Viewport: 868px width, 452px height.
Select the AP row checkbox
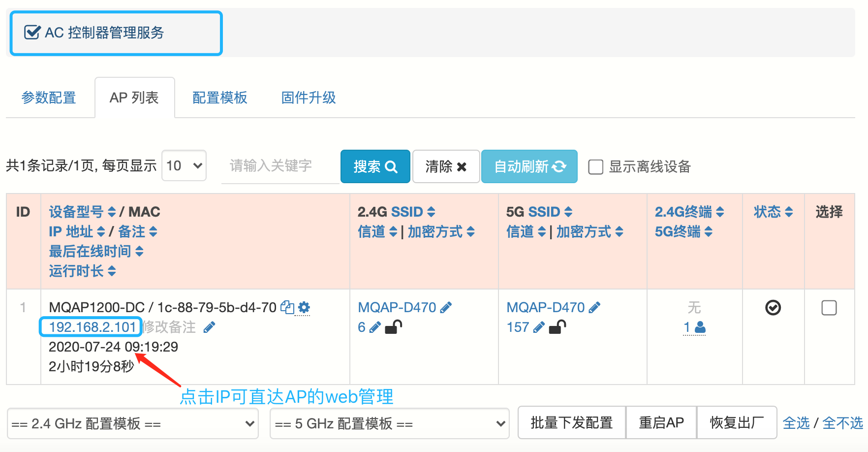tap(829, 308)
